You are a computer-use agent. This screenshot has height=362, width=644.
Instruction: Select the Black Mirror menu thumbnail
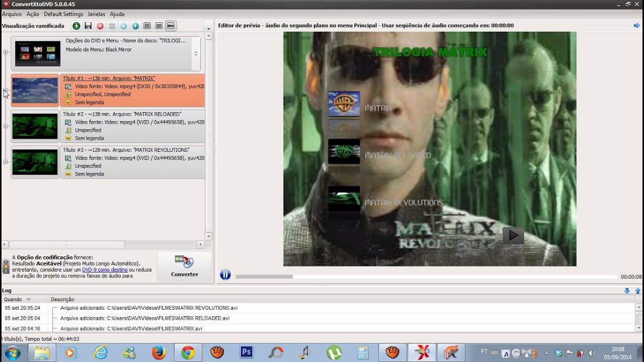coord(38,54)
